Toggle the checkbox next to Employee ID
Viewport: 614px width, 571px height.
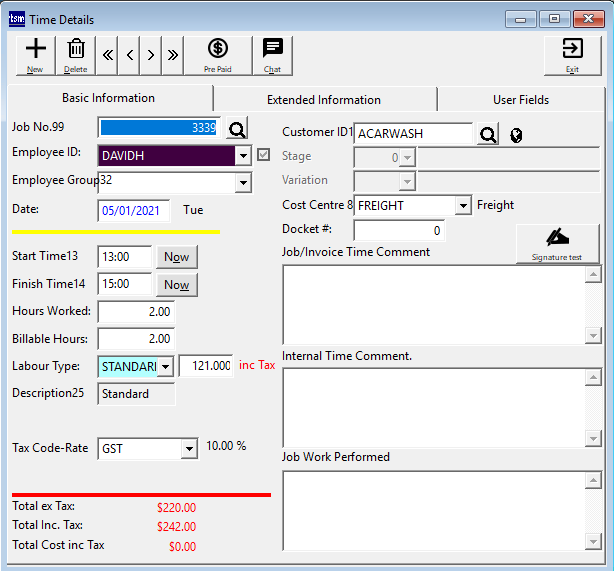pos(264,155)
